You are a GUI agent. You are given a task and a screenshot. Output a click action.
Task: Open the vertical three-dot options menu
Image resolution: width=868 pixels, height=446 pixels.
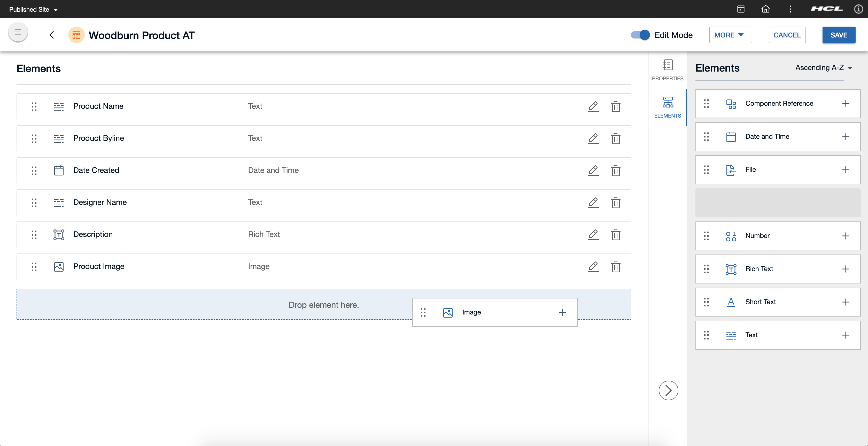[x=791, y=9]
